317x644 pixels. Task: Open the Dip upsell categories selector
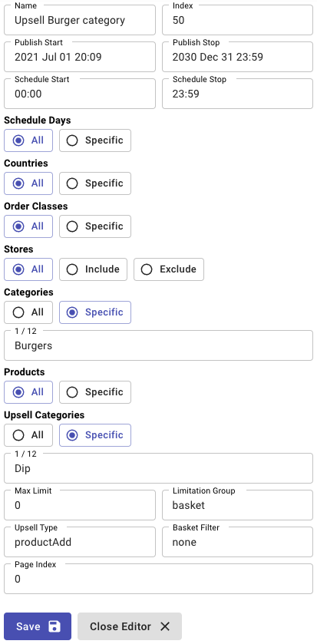pos(158,468)
